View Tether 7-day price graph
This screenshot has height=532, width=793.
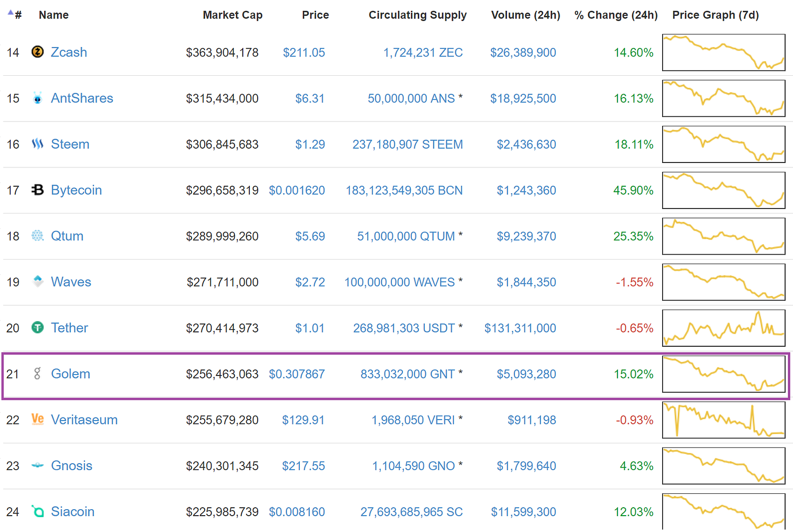pyautogui.click(x=724, y=328)
